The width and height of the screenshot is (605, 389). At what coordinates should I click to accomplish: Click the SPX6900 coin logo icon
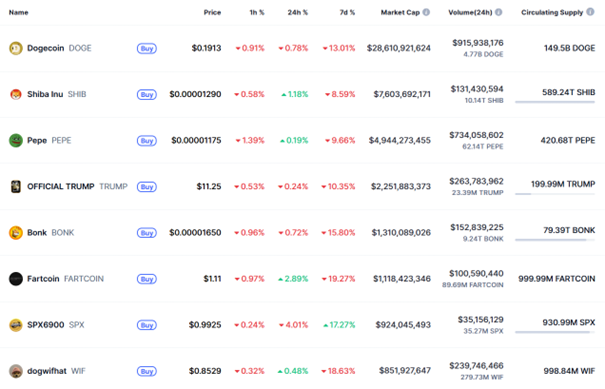coord(16,325)
